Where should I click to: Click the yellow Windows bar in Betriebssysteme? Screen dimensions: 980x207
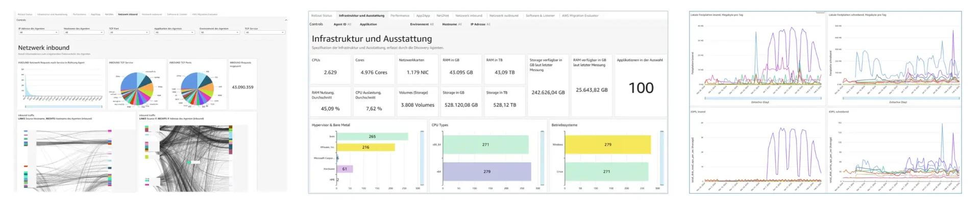click(607, 145)
